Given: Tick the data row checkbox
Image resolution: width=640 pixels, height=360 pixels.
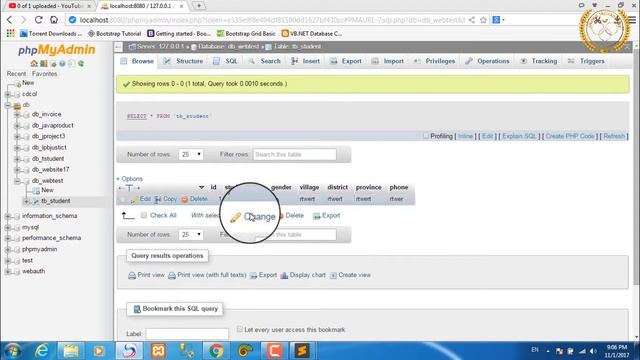Looking at the screenshot, I should point(123,199).
